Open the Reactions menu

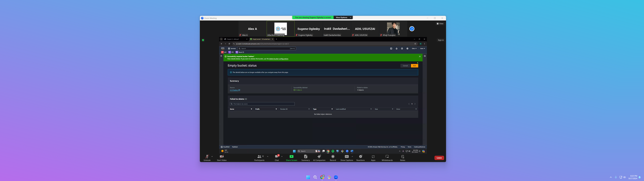tap(360, 157)
